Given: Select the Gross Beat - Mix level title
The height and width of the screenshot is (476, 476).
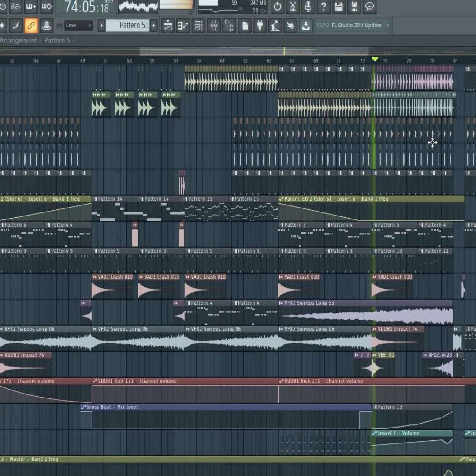Looking at the screenshot, I should tap(112, 407).
